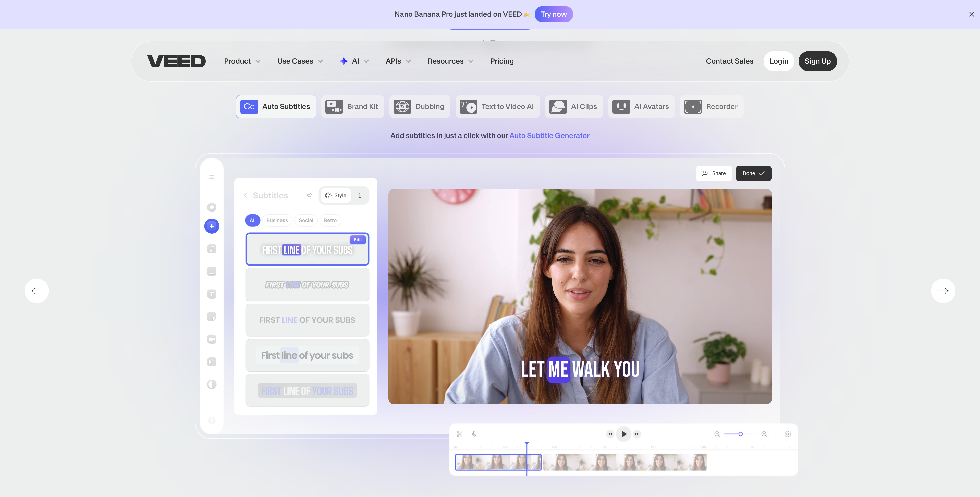Click the Try now banner button
Image resolution: width=980 pixels, height=497 pixels.
554,14
